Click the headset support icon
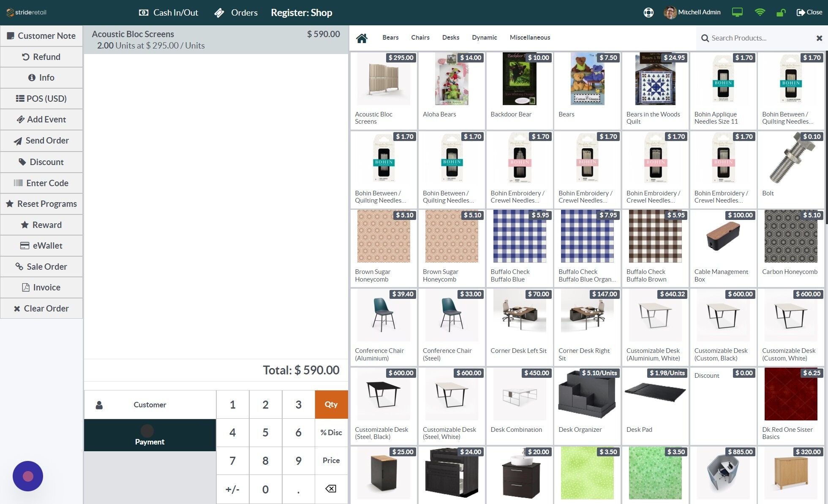This screenshot has height=504, width=828. [648, 12]
